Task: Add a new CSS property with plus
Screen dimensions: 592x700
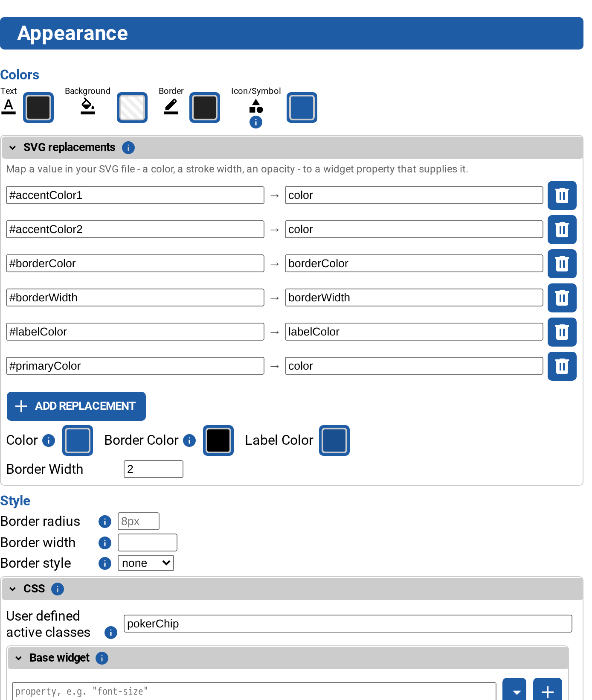Action: (x=548, y=690)
